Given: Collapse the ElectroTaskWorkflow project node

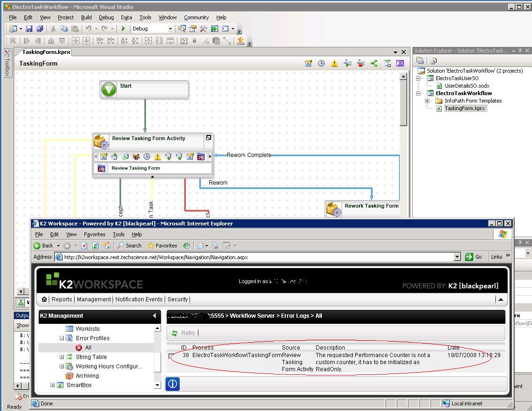Looking at the screenshot, I should pyautogui.click(x=418, y=93).
